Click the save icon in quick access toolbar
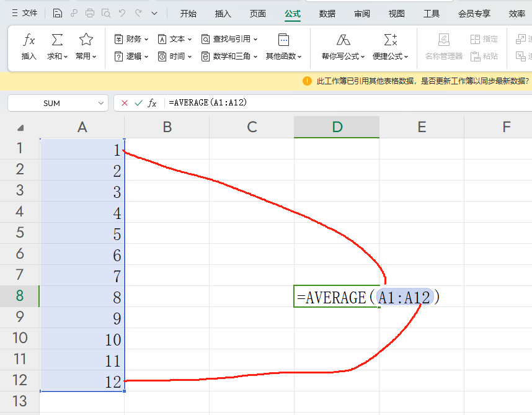Image resolution: width=532 pixels, height=415 pixels. point(57,13)
